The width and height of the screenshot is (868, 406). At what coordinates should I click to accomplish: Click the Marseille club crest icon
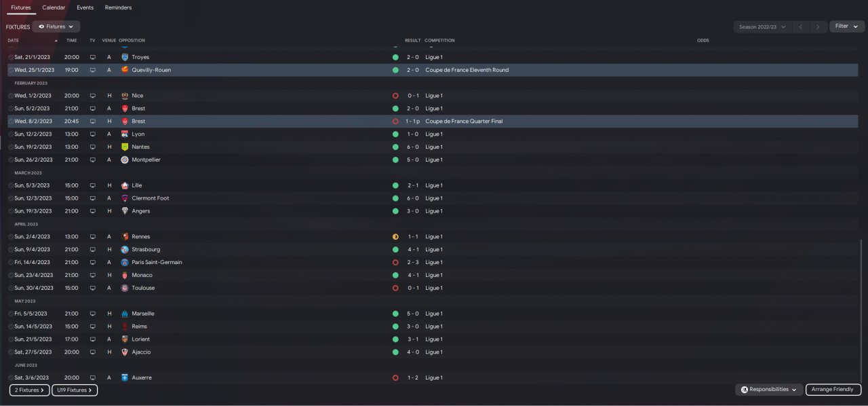[125, 314]
